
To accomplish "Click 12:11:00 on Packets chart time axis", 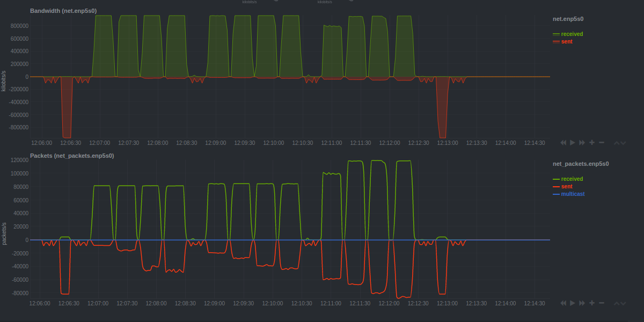I will pos(331,303).
